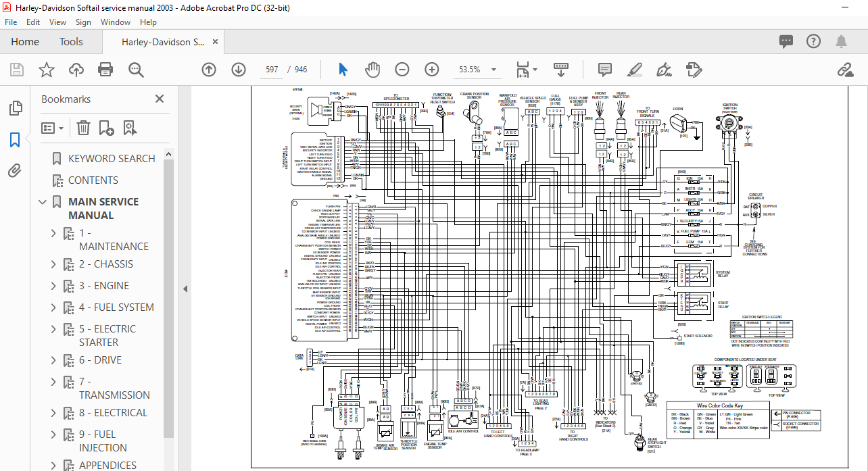The height and width of the screenshot is (471, 868).
Task: Zoom out with the minus icon
Action: pos(402,70)
